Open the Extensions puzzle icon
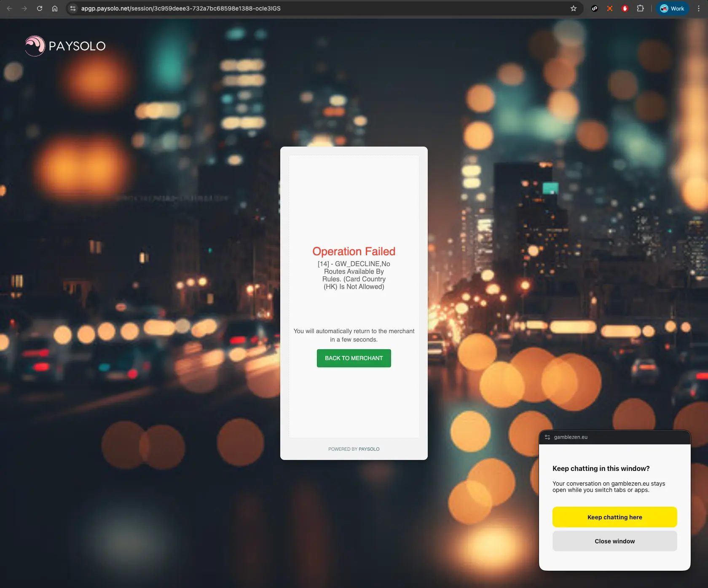This screenshot has width=708, height=588. click(x=640, y=8)
